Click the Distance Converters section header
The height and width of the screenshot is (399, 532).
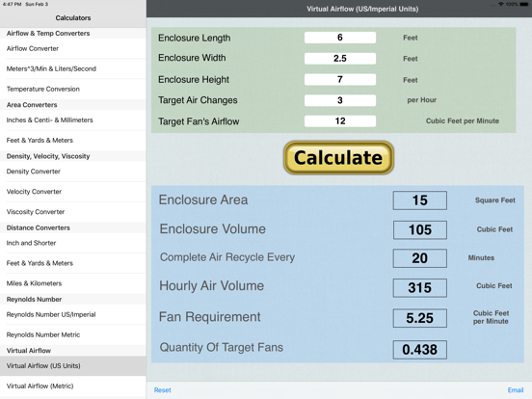[39, 227]
